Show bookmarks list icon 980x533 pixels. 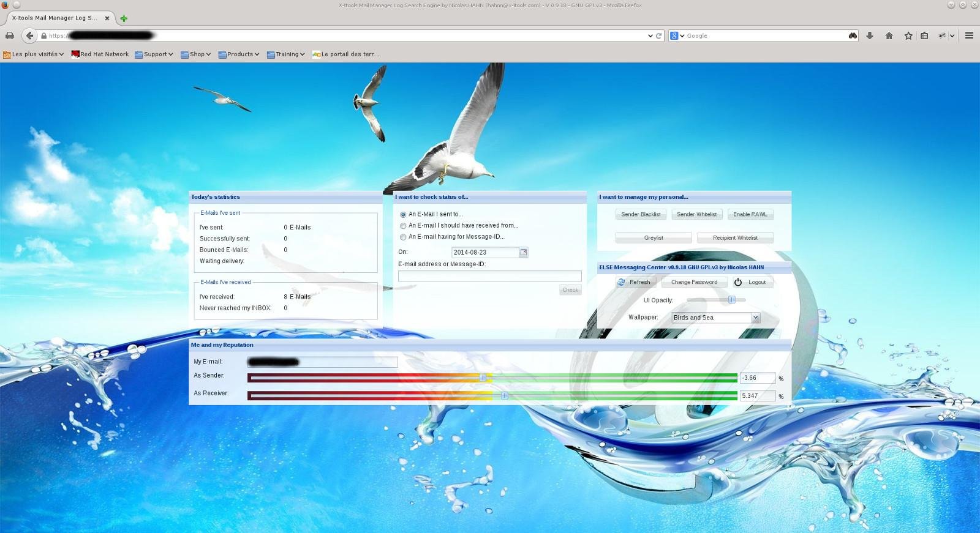[925, 35]
